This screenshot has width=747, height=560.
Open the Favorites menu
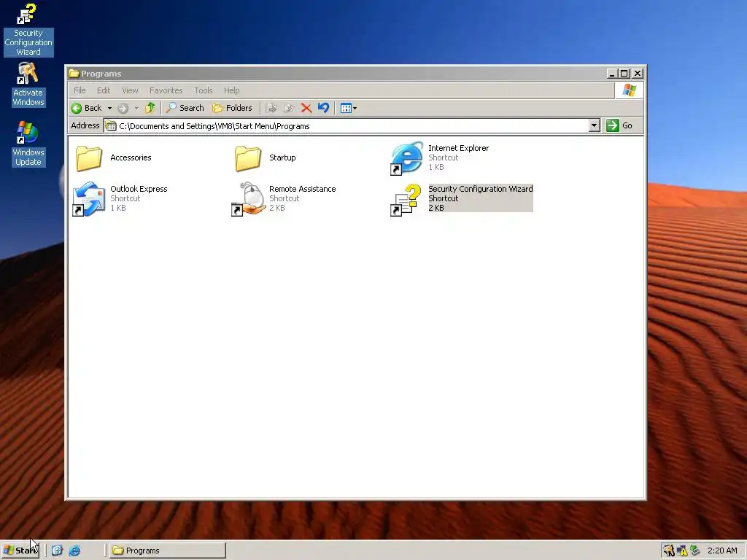pyautogui.click(x=166, y=90)
